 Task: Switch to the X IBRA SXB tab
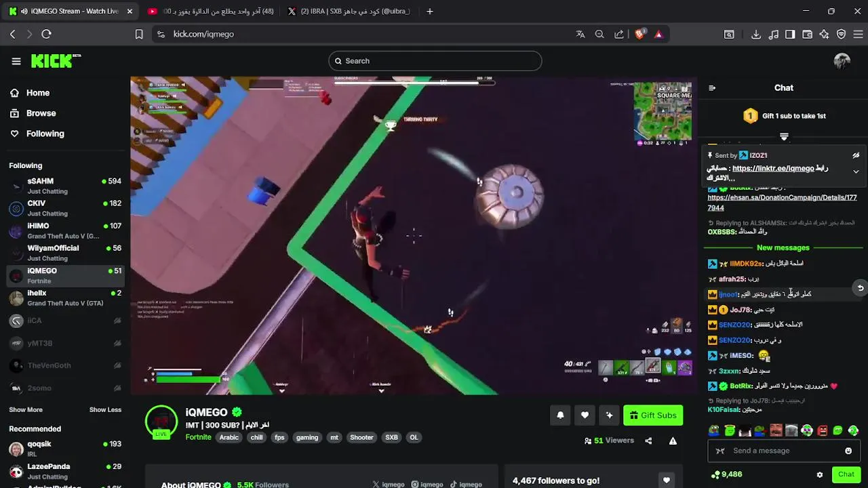point(349,11)
